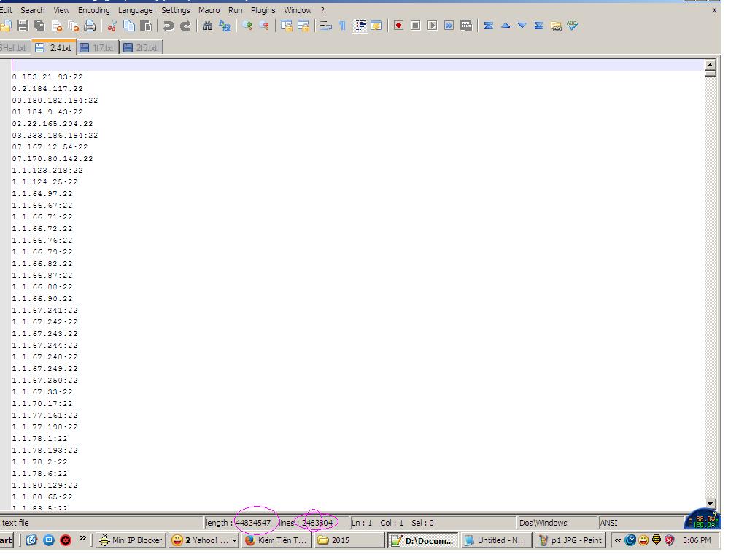Open the Settings menu
747x560 pixels.
175,10
